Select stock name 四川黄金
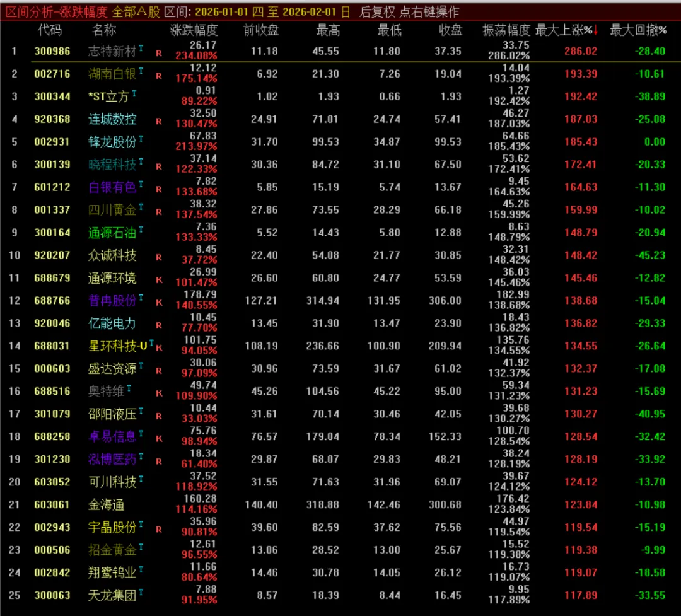681x616 pixels. (112, 210)
